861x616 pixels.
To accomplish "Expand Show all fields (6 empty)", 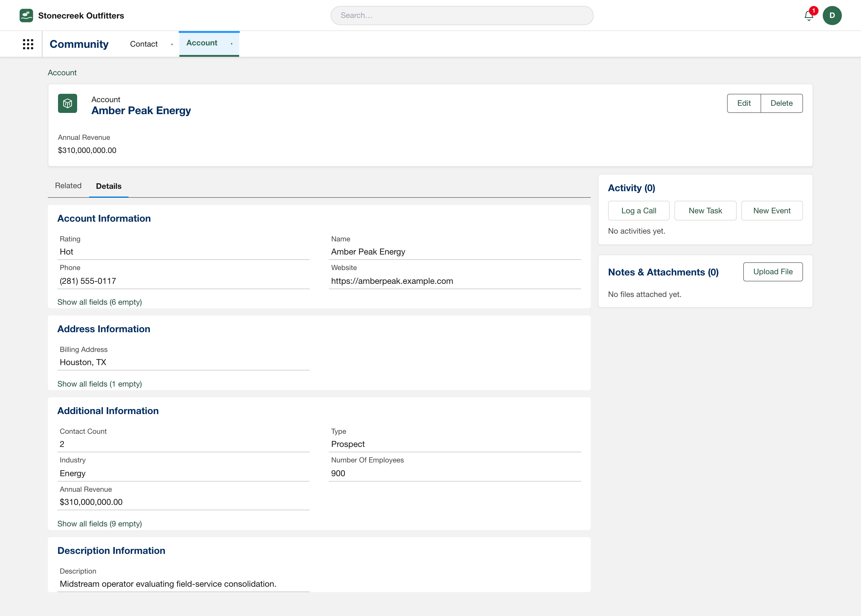I will [x=100, y=302].
